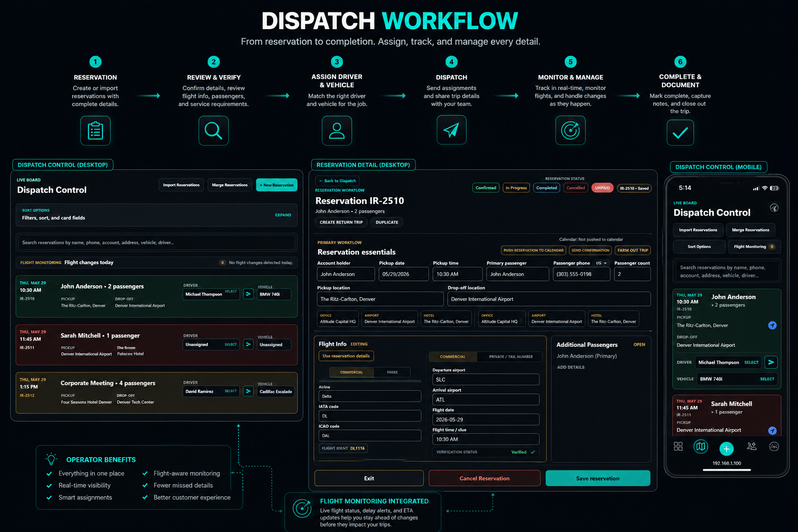
Task: Click the Review & Verify magnifier icon
Action: pos(214,130)
